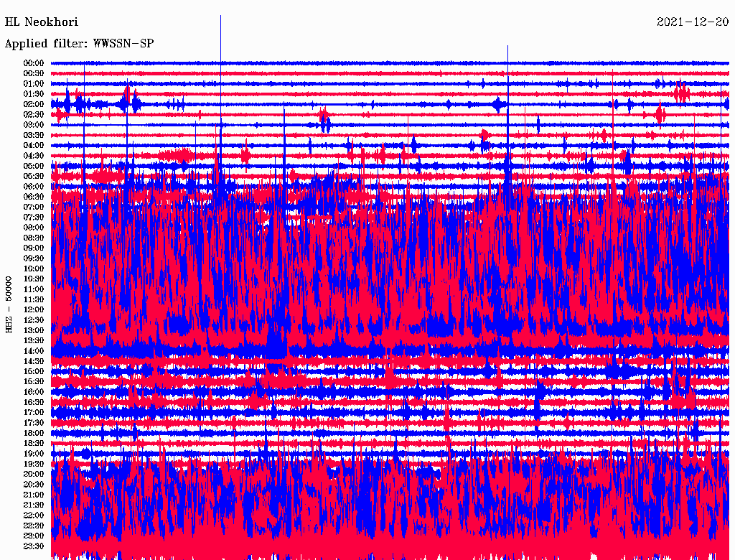This screenshot has height=560, width=735.
Task: Click the '01:00' time label
Action: click(34, 84)
